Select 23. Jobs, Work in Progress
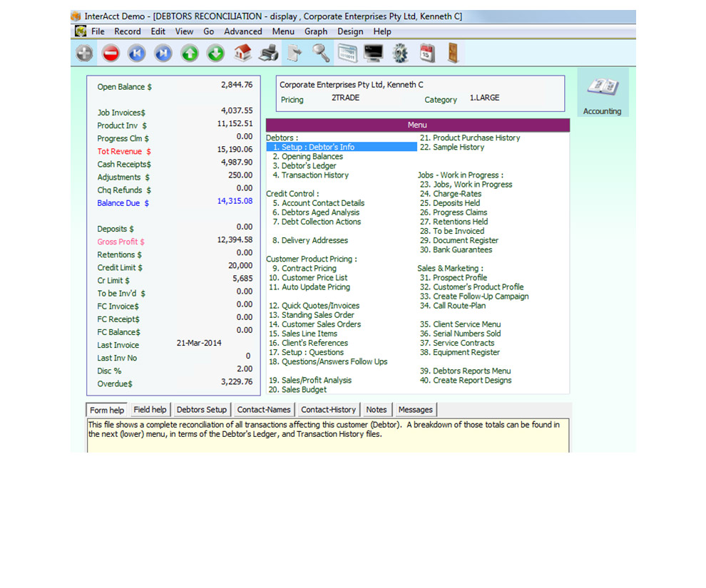This screenshot has width=706, height=588. point(466,185)
